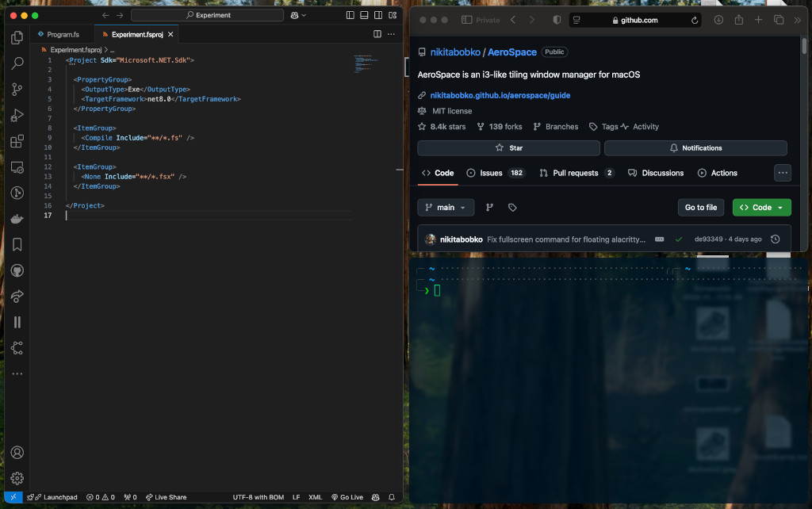
Task: Switch to the Program.fs editor tab
Action: [x=62, y=34]
